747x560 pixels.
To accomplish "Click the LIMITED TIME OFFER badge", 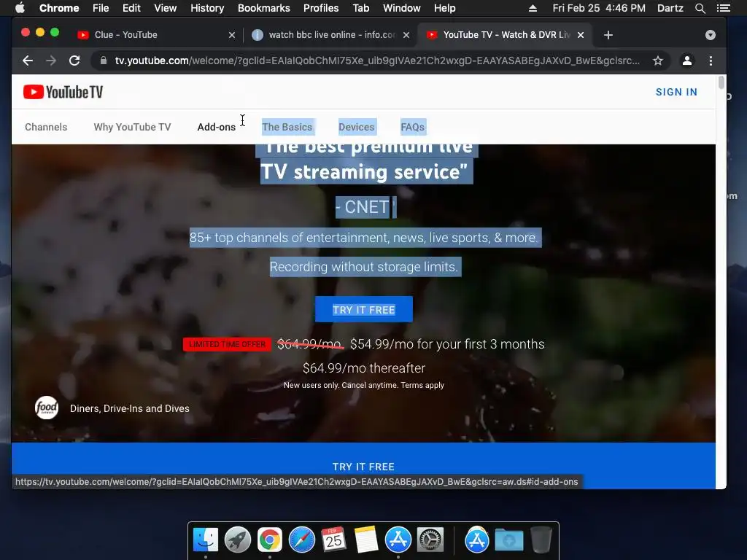I will 228,344.
